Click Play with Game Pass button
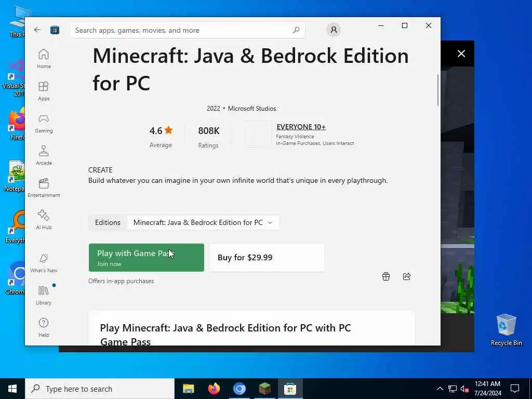The image size is (532, 399). tap(147, 258)
